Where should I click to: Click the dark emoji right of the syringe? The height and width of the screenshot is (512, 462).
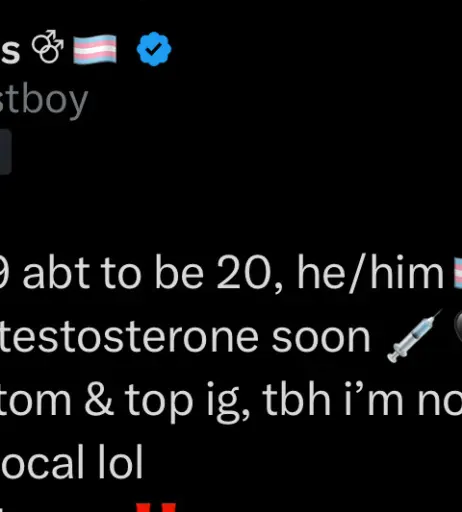tap(458, 328)
